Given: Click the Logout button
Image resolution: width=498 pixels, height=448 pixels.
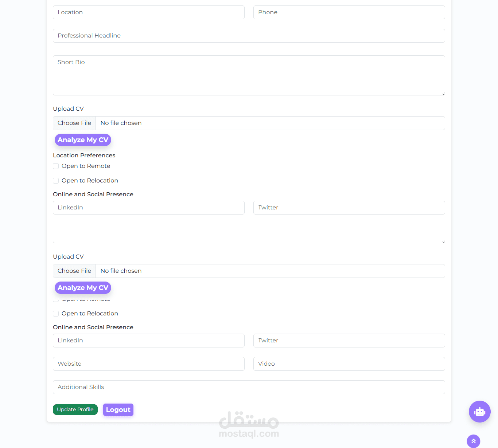Looking at the screenshot, I should coord(118,410).
